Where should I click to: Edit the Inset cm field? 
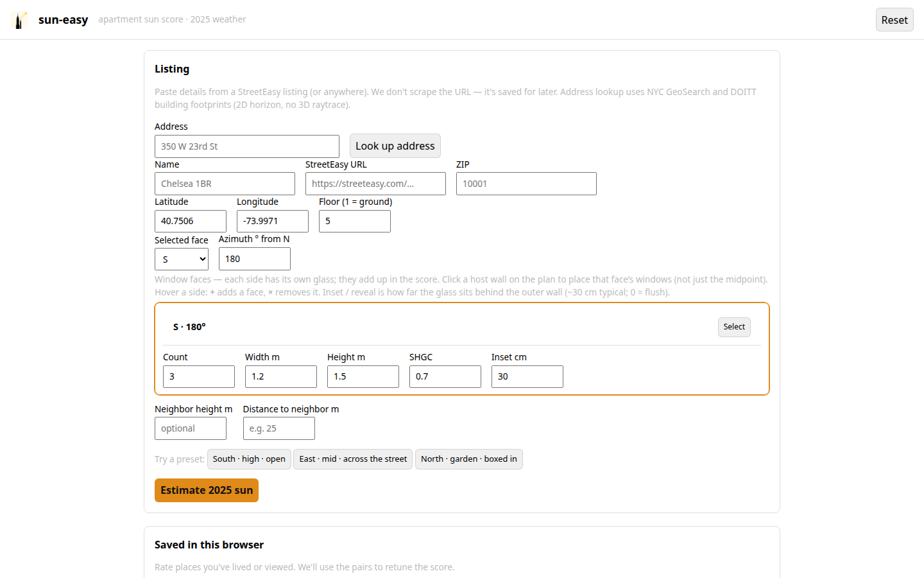click(x=527, y=376)
